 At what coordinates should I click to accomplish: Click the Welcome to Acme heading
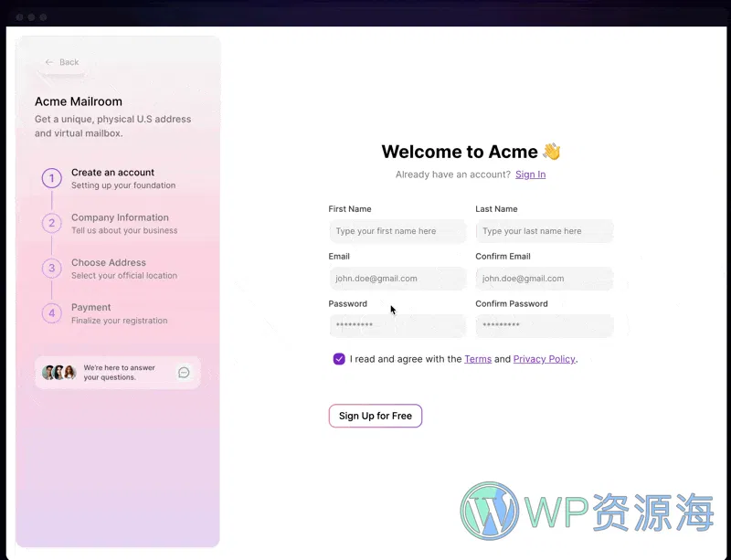(460, 152)
